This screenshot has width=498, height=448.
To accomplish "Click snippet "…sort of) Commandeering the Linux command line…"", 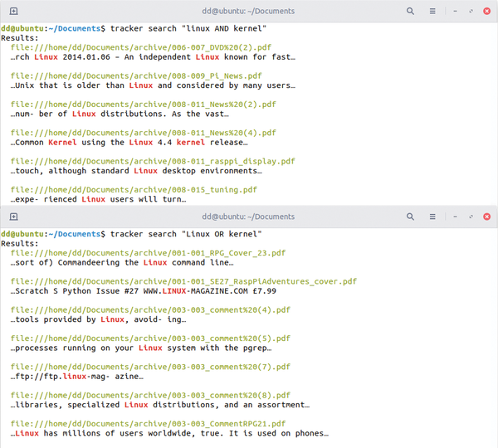I will click(x=122, y=262).
